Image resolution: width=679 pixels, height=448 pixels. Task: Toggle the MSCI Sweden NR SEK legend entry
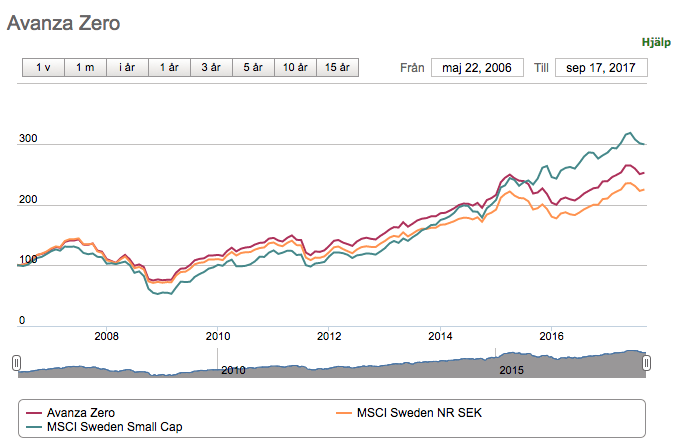click(x=409, y=413)
